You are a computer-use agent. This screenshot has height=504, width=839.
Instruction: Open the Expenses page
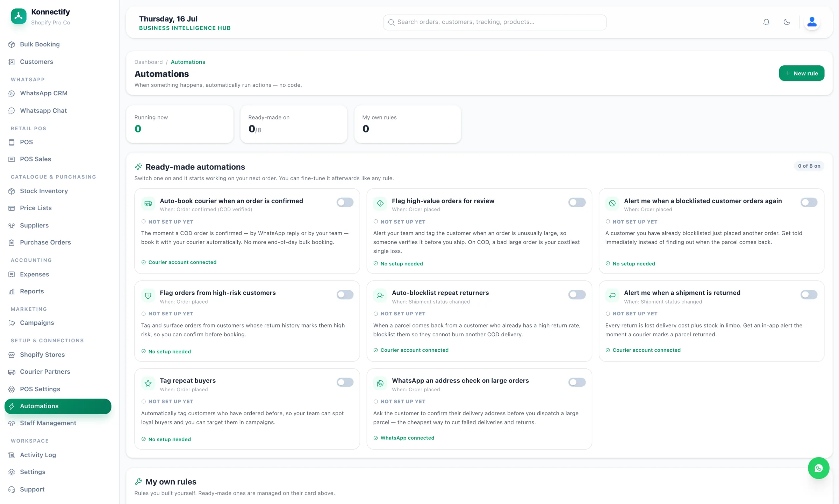point(58,274)
